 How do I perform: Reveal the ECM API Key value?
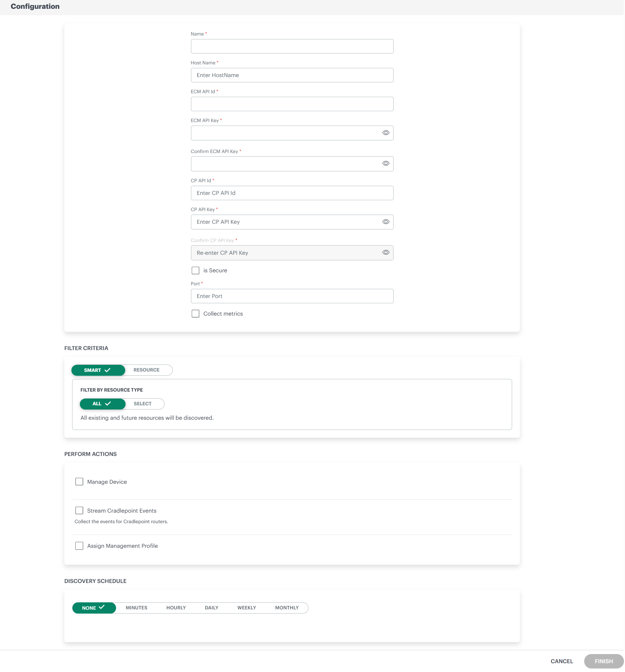point(386,133)
